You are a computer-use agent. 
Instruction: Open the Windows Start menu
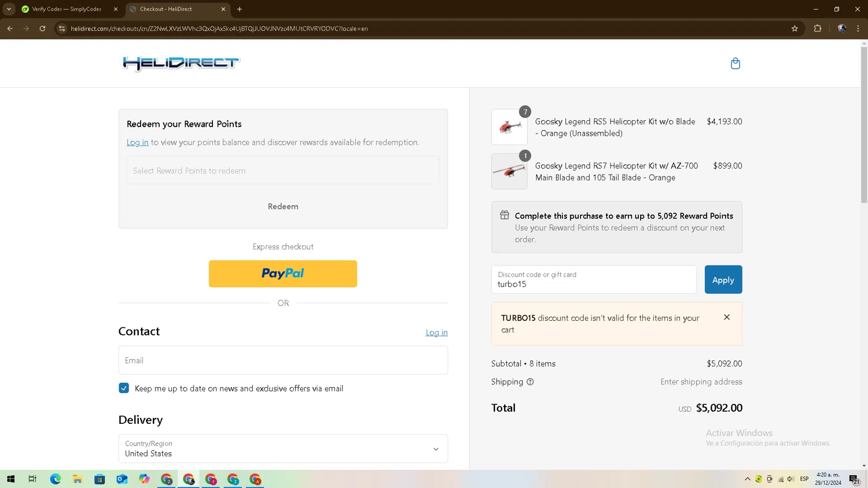coord(10,479)
